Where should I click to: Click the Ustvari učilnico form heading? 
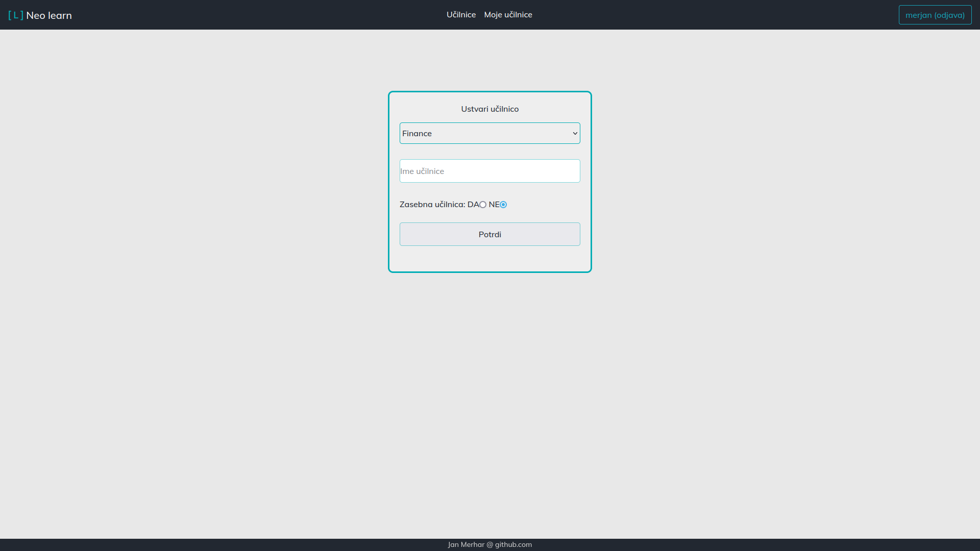489,109
